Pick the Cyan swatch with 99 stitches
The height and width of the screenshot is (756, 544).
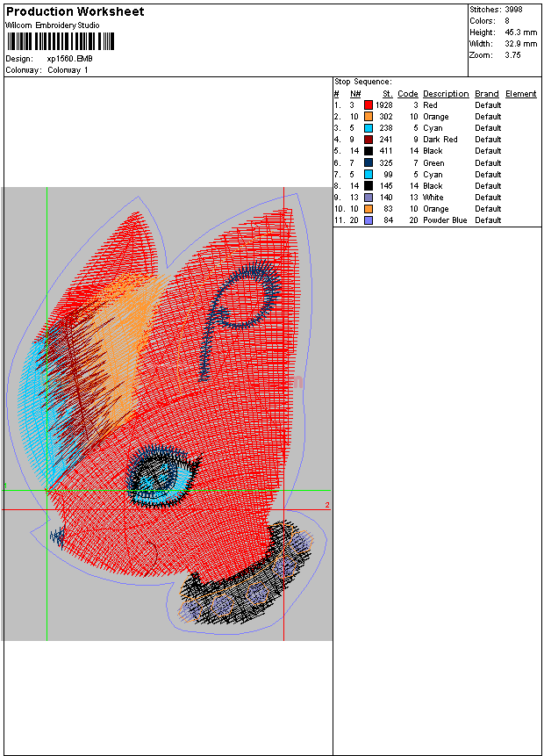(x=369, y=175)
